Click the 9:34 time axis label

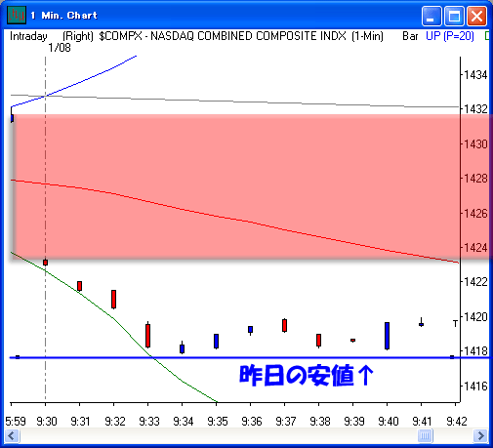184,422
